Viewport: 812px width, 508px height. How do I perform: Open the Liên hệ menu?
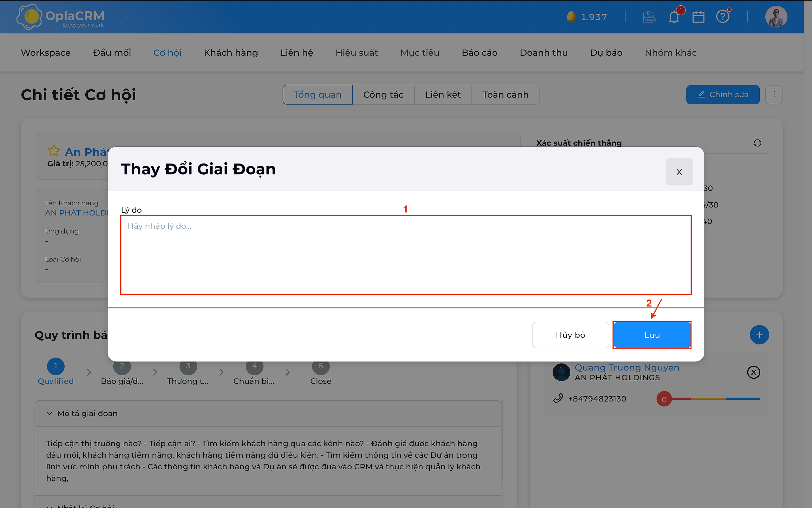click(x=297, y=53)
